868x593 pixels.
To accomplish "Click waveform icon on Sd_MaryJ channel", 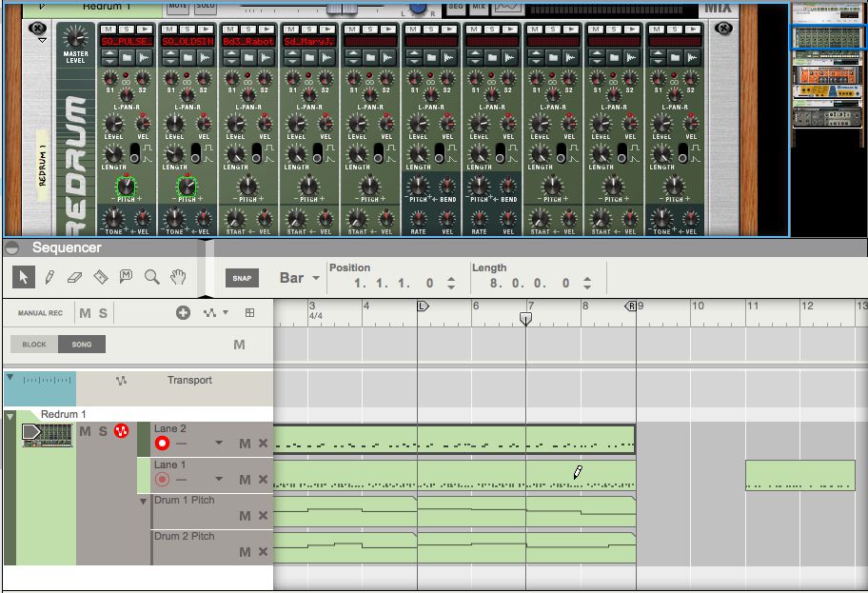I will point(327,57).
